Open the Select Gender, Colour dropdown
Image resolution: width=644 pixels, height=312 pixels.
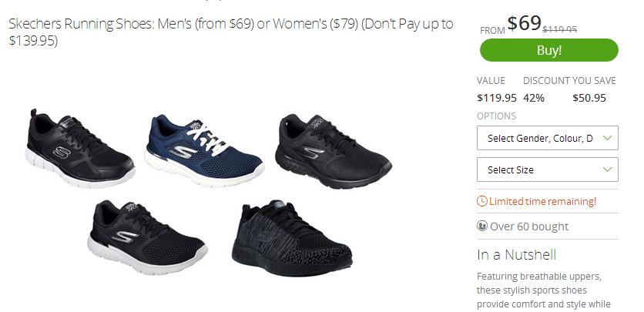pyautogui.click(x=548, y=138)
